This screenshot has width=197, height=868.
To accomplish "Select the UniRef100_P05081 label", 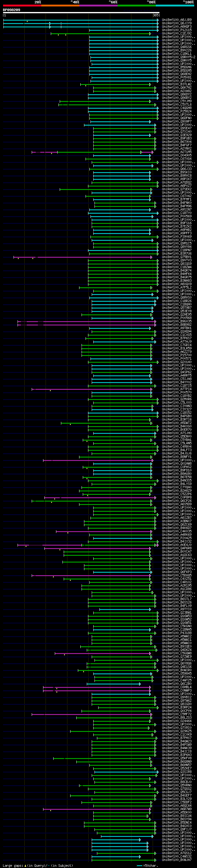I will click(177, 78).
